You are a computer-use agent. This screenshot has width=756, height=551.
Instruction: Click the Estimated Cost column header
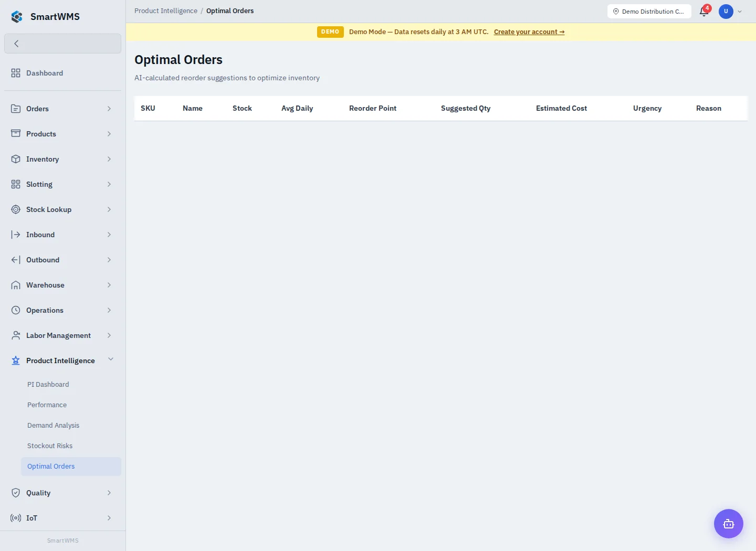pyautogui.click(x=561, y=109)
